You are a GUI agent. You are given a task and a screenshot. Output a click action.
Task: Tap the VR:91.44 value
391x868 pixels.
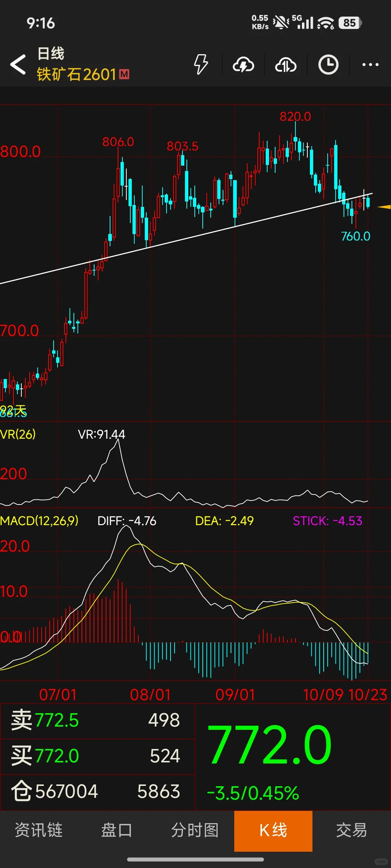pyautogui.click(x=101, y=434)
